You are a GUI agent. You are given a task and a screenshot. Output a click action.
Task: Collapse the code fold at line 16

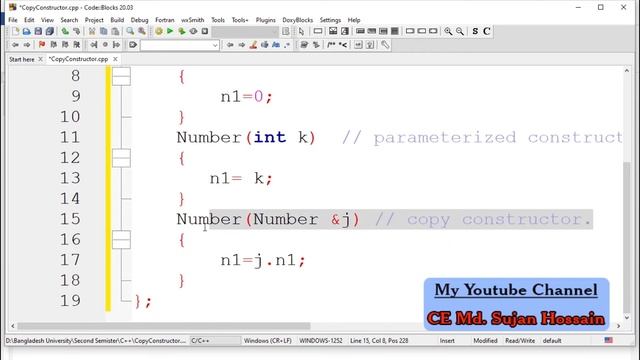tap(121, 240)
